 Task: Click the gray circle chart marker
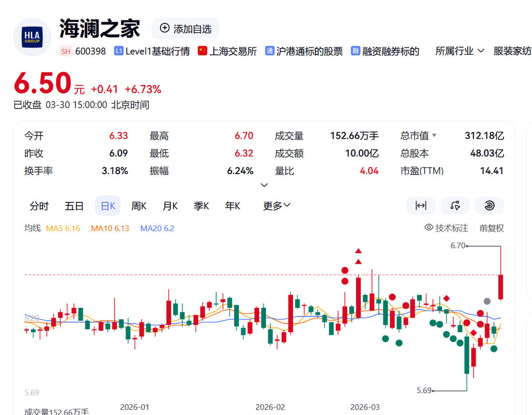point(487,301)
